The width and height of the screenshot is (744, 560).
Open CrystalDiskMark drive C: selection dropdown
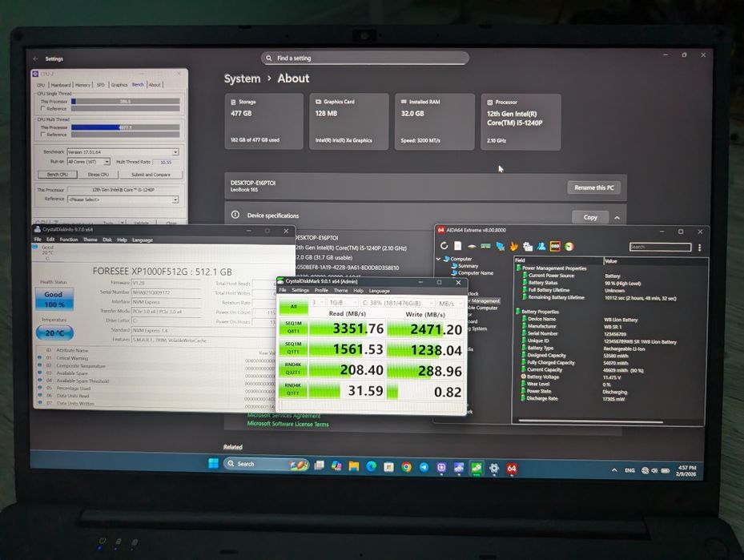[397, 303]
